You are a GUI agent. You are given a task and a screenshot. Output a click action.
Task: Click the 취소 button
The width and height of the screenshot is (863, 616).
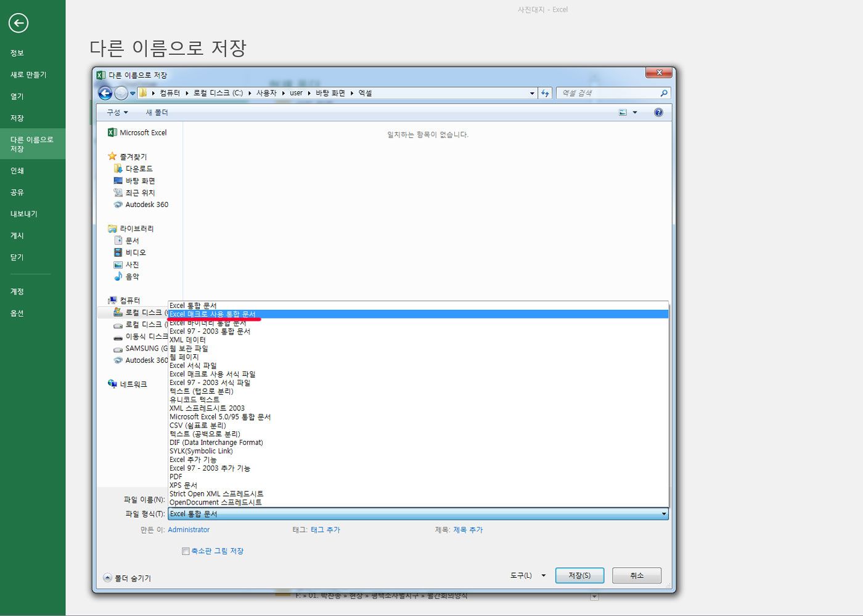(637, 575)
